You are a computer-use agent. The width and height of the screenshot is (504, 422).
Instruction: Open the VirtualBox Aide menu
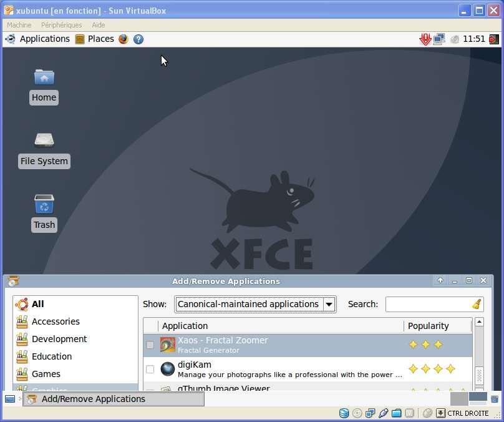click(x=99, y=25)
